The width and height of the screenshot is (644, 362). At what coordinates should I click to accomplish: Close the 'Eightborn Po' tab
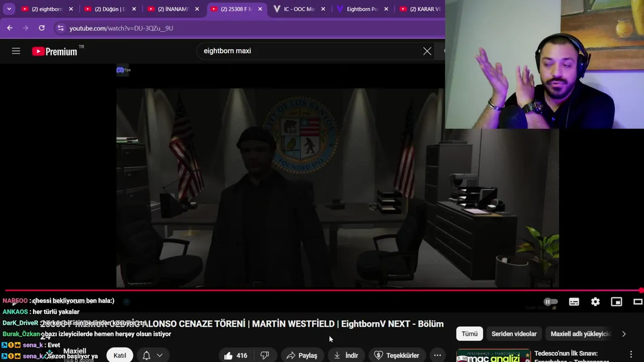[386, 9]
